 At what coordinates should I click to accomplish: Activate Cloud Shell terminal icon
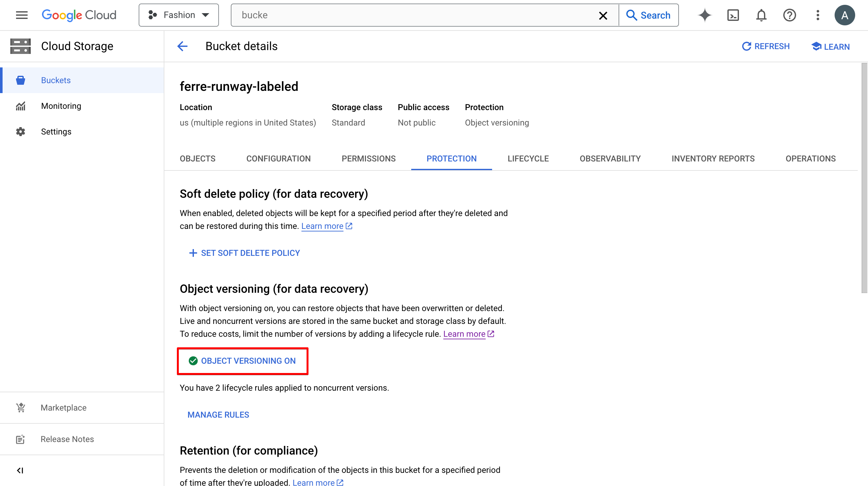[733, 15]
